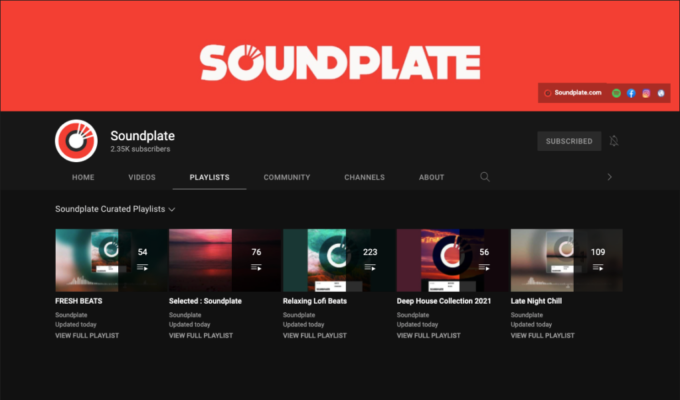This screenshot has height=400, width=680.
Task: Open Deep House Collection 2021 thumbnail
Action: point(453,260)
